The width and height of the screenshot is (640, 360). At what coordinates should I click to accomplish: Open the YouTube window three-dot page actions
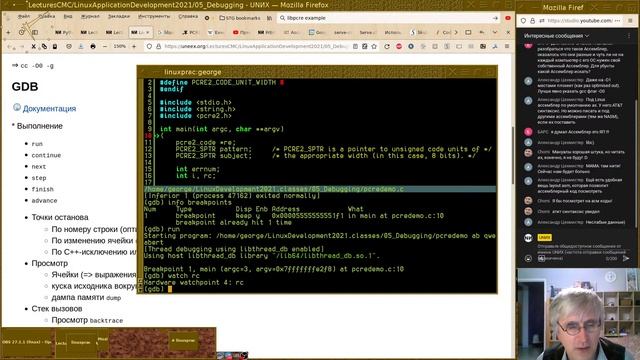(x=617, y=20)
